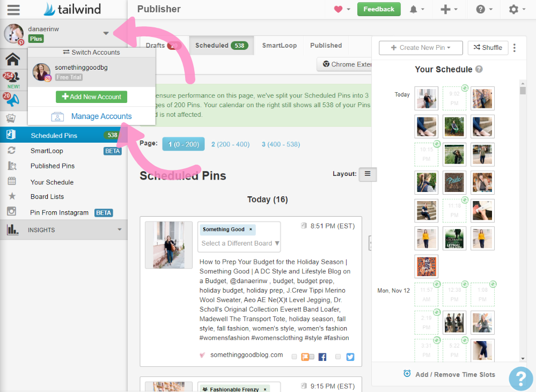Go to the Home house icon
Image resolution: width=536 pixels, height=392 pixels.
(13, 59)
